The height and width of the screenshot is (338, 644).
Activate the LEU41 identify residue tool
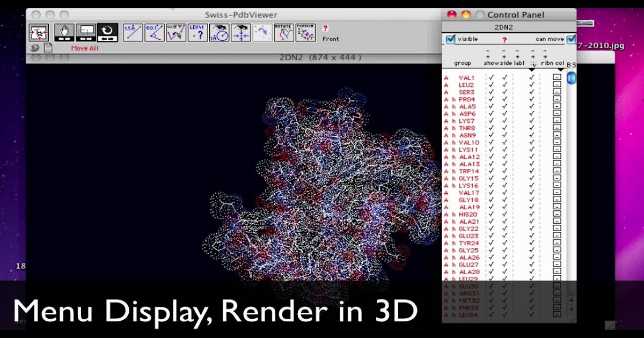[x=197, y=33]
